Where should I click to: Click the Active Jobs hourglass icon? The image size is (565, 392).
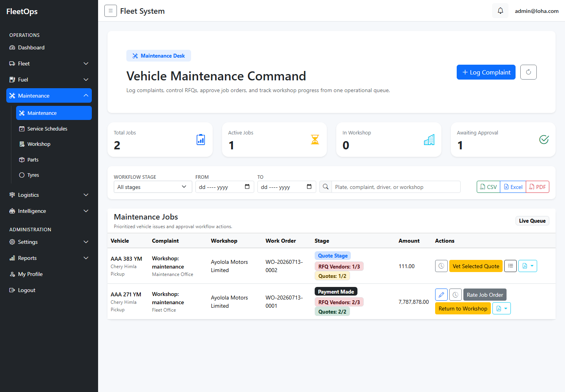[315, 140]
